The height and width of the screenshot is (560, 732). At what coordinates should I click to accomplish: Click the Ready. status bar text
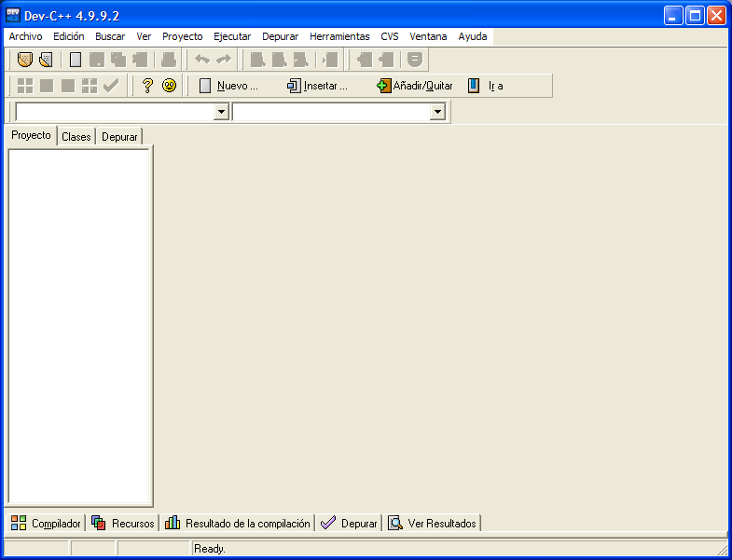click(x=210, y=549)
